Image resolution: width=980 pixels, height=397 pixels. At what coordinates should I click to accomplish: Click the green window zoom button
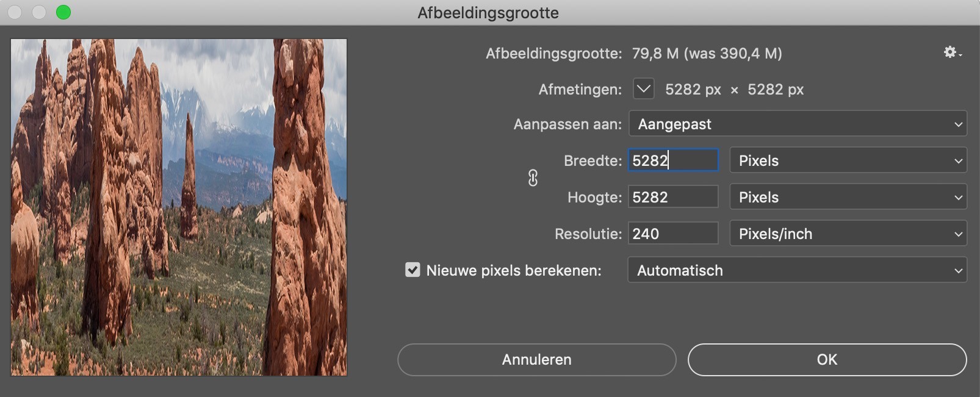pyautogui.click(x=63, y=12)
